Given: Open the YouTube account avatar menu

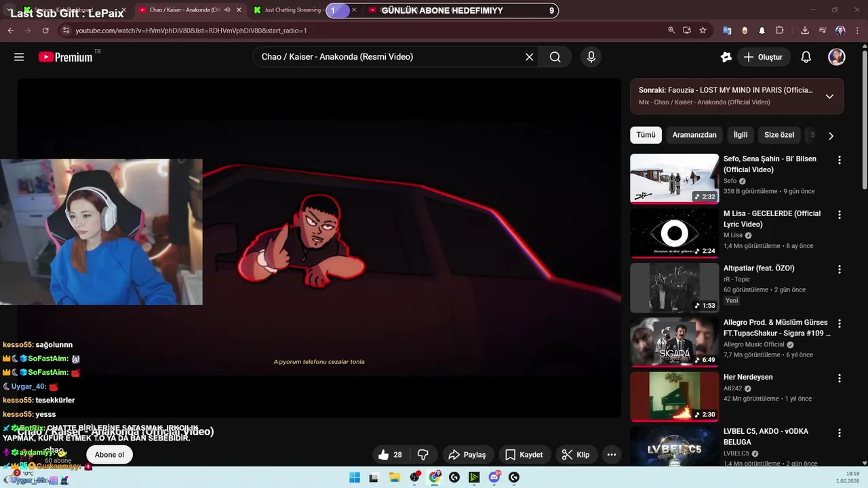Looking at the screenshot, I should pyautogui.click(x=837, y=57).
